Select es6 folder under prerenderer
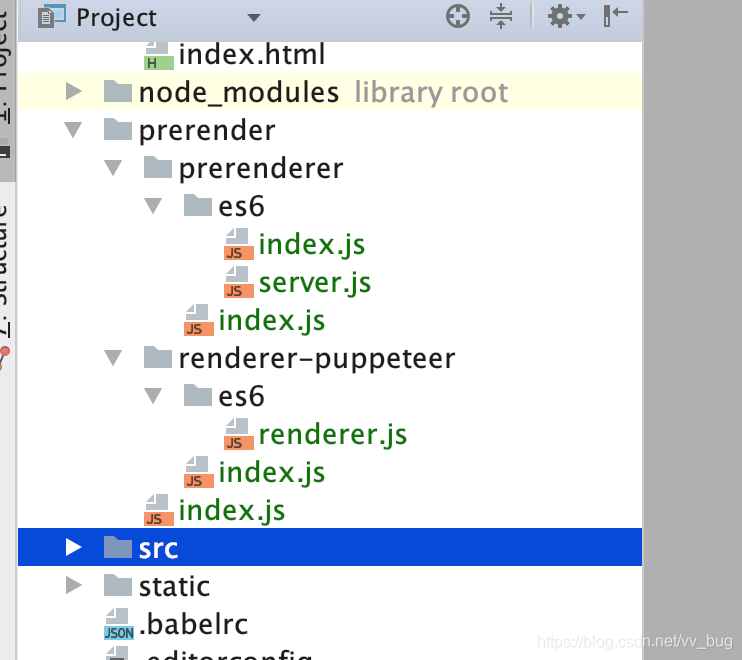The width and height of the screenshot is (742, 660). (241, 207)
